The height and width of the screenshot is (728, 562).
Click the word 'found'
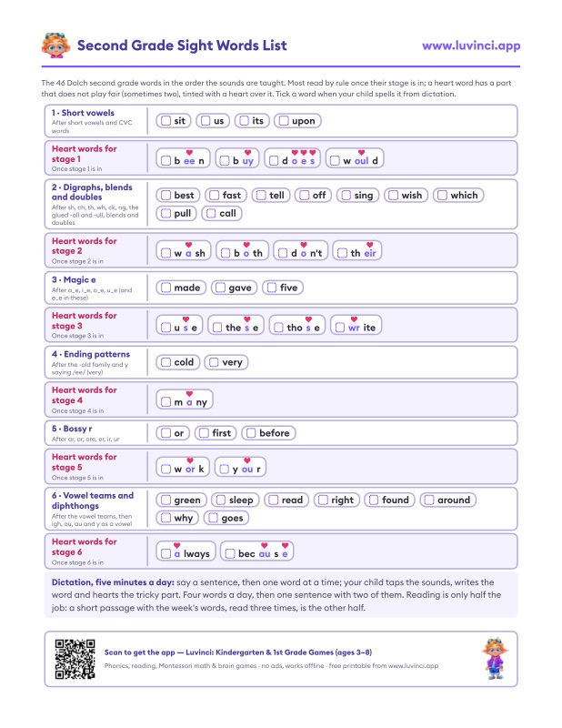pos(395,500)
